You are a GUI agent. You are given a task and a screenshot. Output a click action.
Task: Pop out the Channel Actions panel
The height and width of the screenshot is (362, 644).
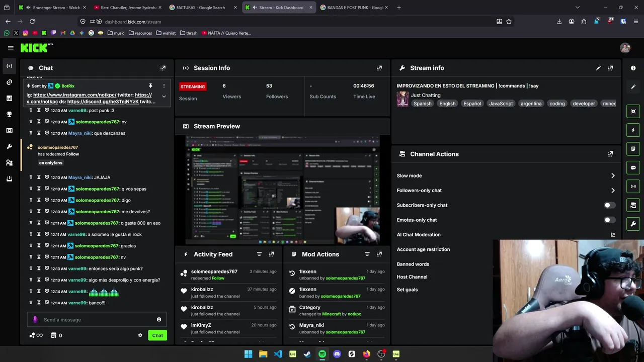click(610, 154)
